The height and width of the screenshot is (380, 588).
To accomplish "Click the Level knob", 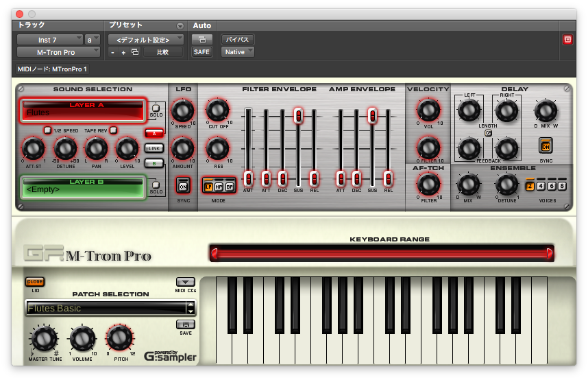I will tap(127, 149).
